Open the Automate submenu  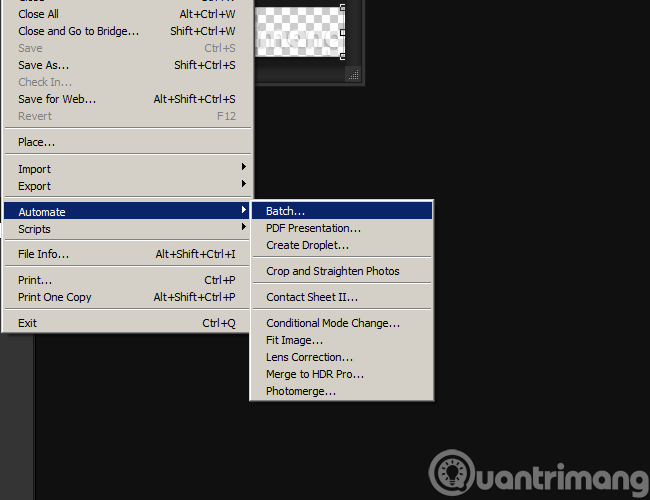pyautogui.click(x=127, y=211)
